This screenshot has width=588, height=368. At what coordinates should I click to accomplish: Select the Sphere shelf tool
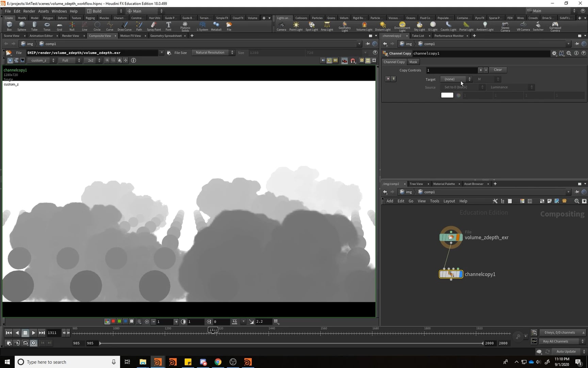(22, 26)
